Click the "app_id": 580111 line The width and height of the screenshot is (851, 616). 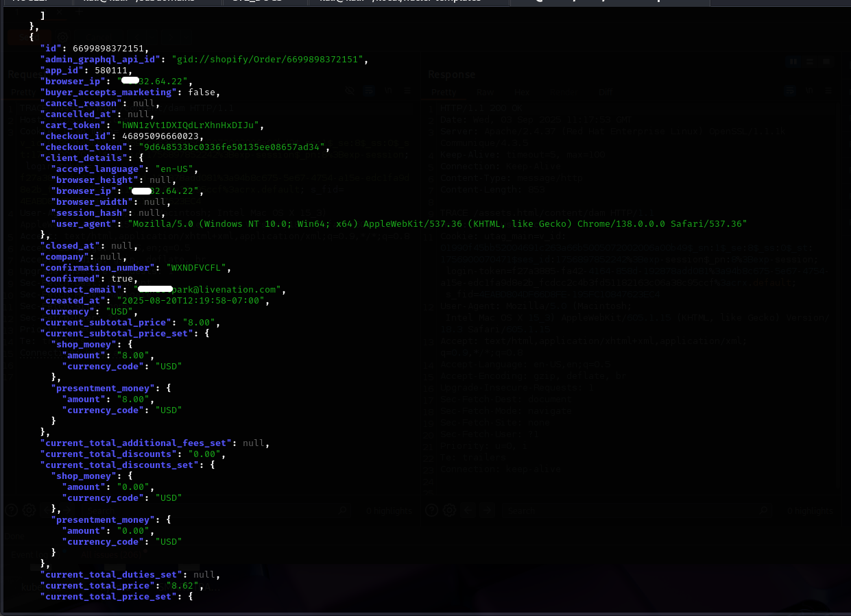click(x=85, y=70)
